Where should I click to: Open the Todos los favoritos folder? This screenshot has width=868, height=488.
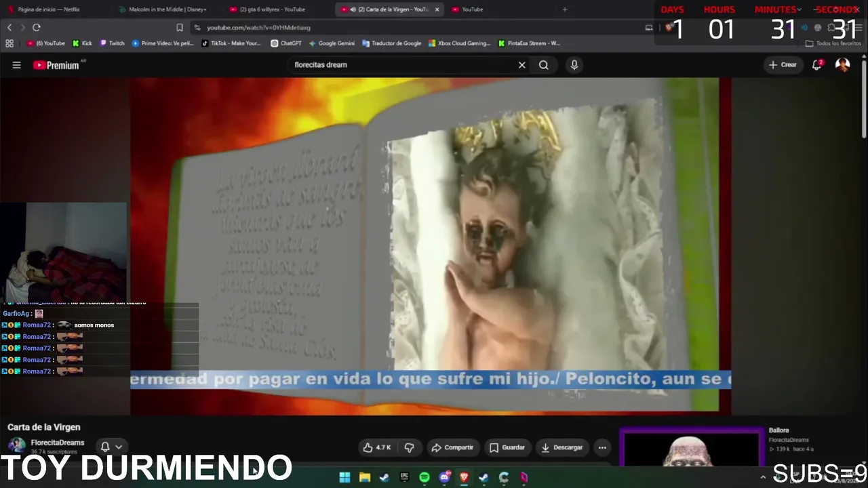pos(833,43)
